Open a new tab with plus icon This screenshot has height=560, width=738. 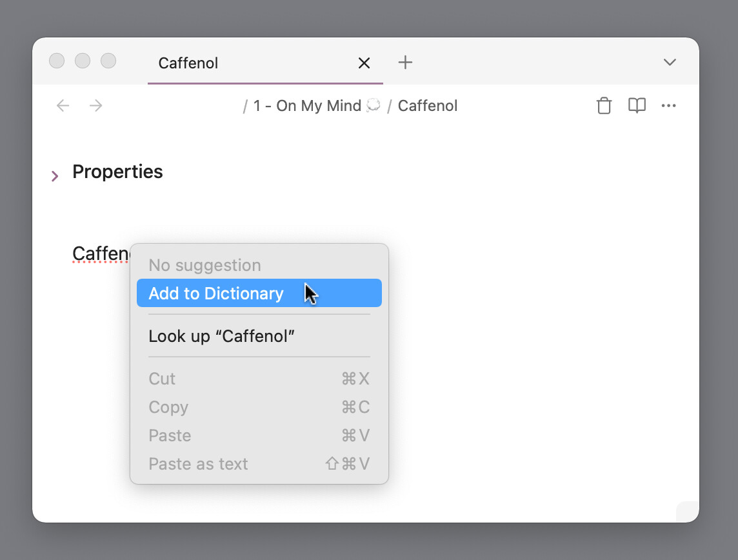(405, 63)
